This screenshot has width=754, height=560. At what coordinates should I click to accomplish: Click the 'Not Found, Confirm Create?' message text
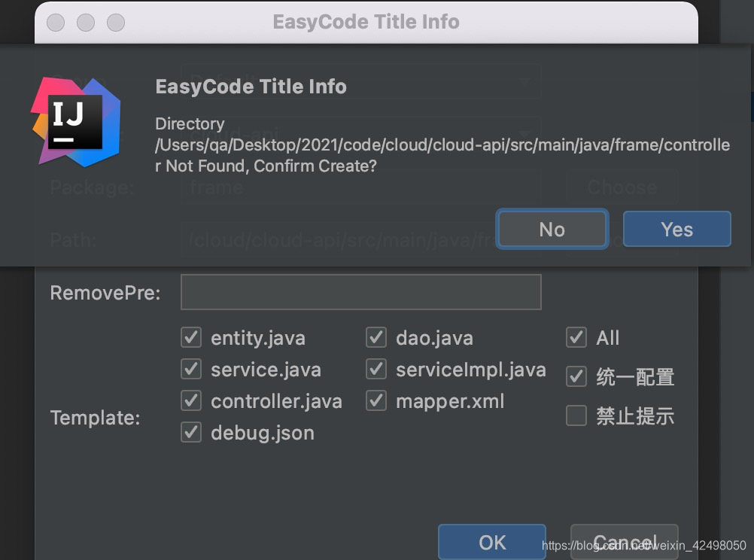[271, 166]
